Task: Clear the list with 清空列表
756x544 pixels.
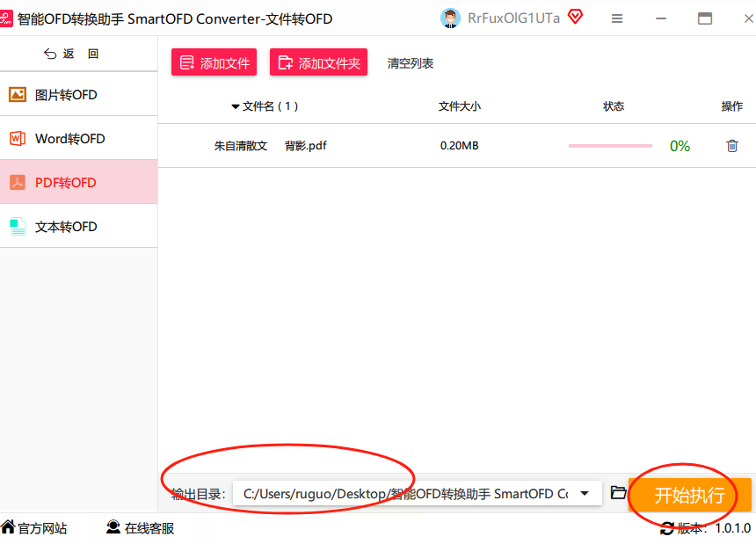Action: click(x=411, y=63)
